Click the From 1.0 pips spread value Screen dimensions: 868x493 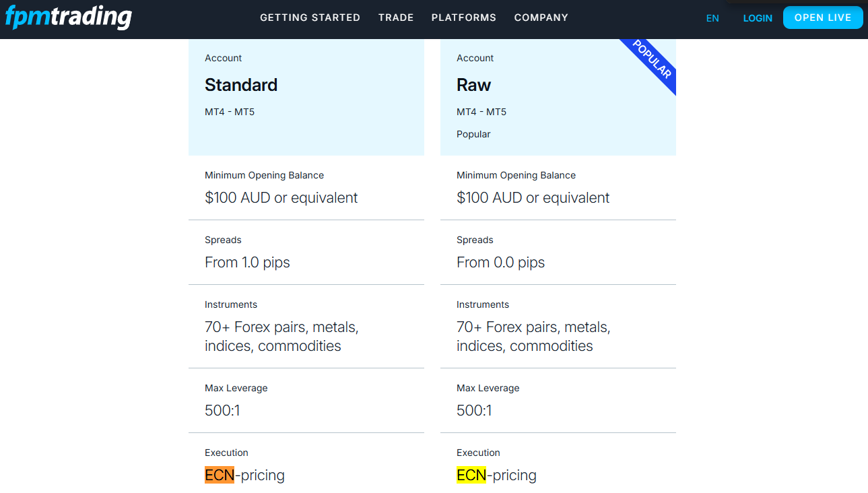(x=247, y=263)
